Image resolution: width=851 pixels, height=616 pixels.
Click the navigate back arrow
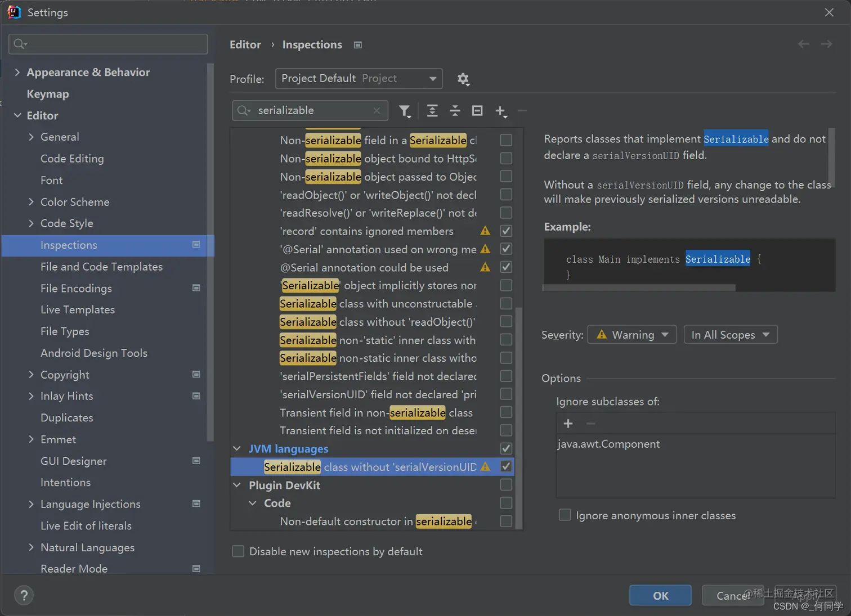click(804, 44)
